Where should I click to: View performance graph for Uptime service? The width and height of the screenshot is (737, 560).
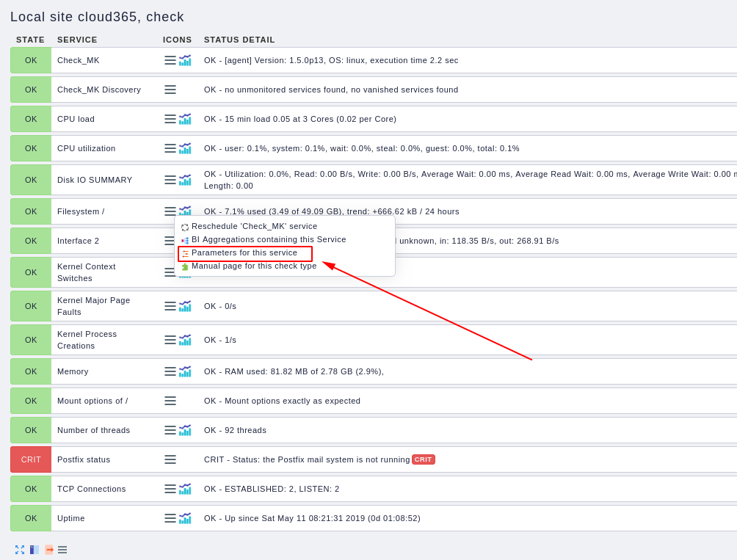point(185,518)
